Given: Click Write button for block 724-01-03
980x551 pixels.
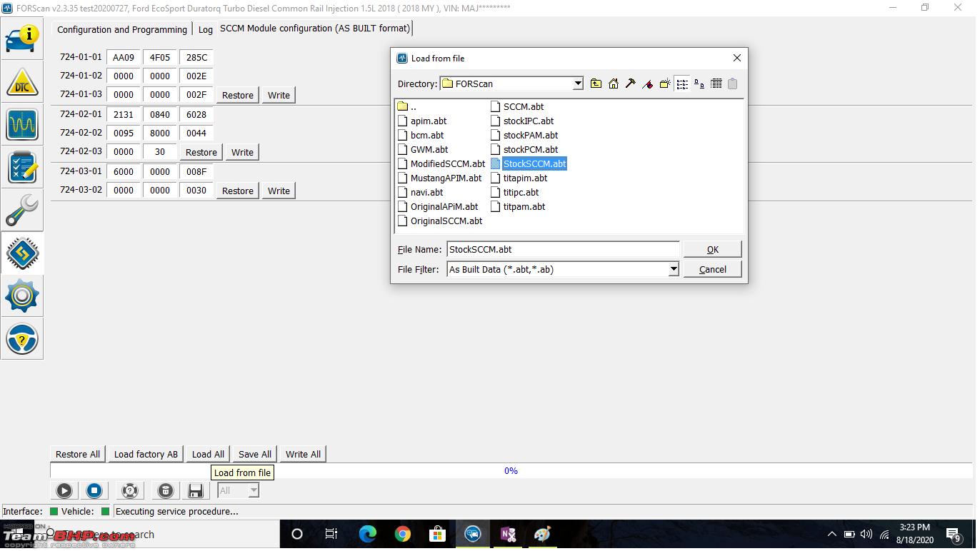Looking at the screenshot, I should pyautogui.click(x=279, y=96).
